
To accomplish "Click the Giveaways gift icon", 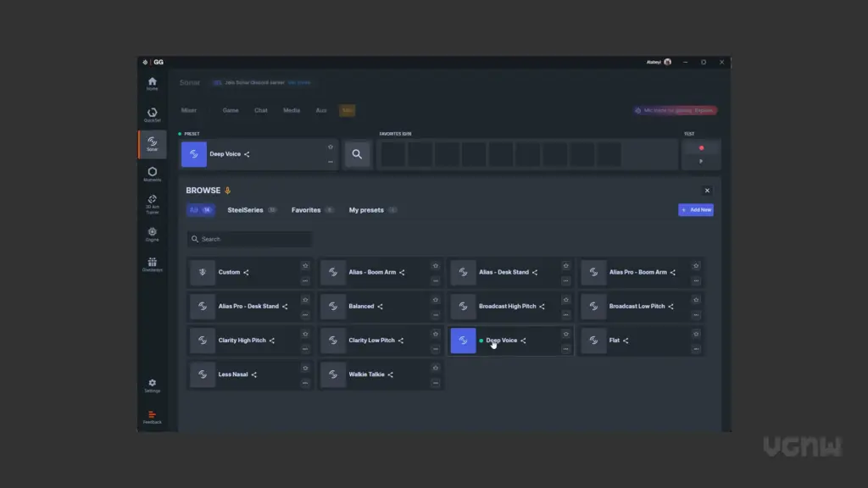I will [152, 264].
